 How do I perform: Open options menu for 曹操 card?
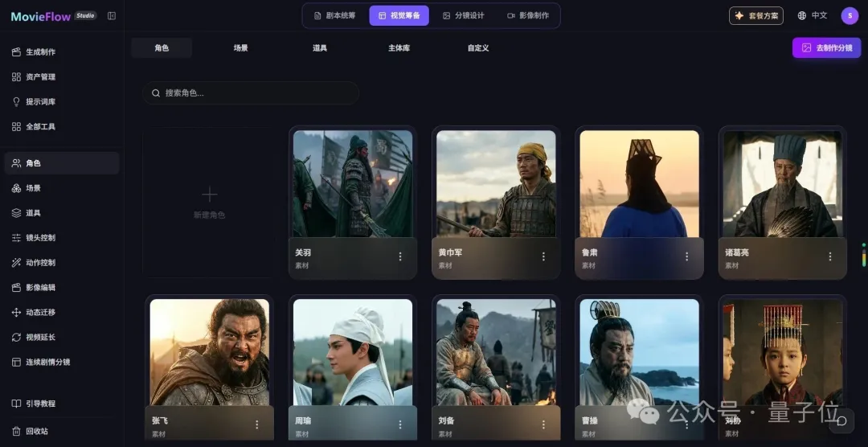click(687, 424)
